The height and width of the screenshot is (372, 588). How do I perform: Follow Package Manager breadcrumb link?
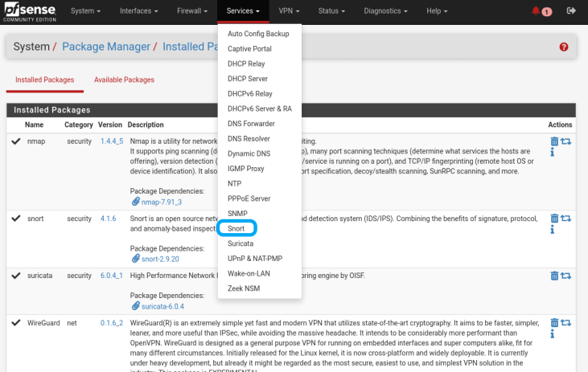[x=106, y=47]
